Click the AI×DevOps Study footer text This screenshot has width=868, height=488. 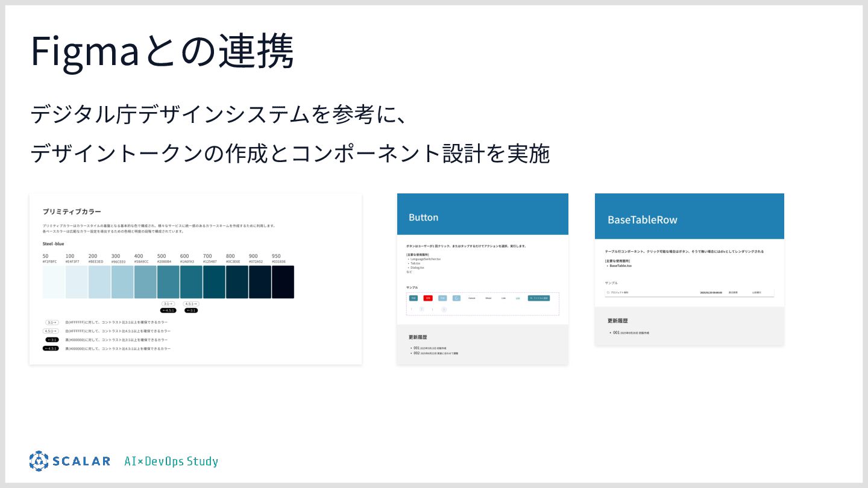(x=171, y=461)
